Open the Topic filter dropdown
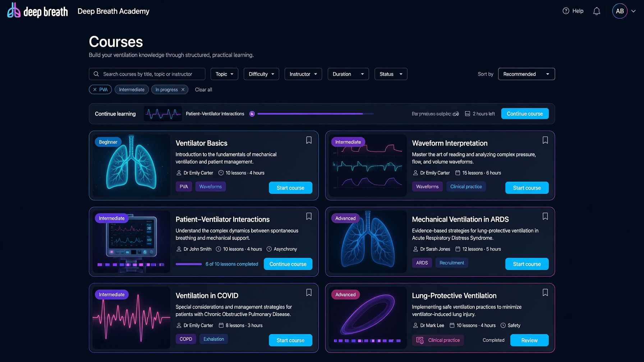The image size is (644, 362). [x=224, y=74]
